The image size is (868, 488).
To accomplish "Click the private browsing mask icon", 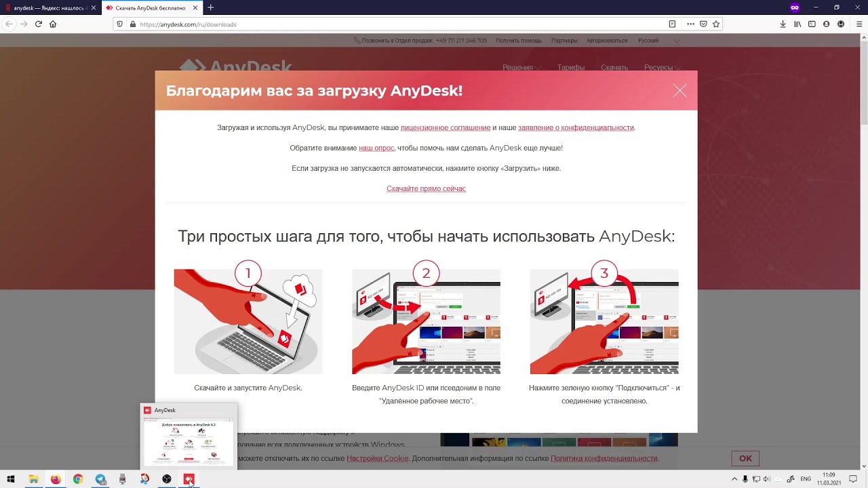I will (x=795, y=7).
